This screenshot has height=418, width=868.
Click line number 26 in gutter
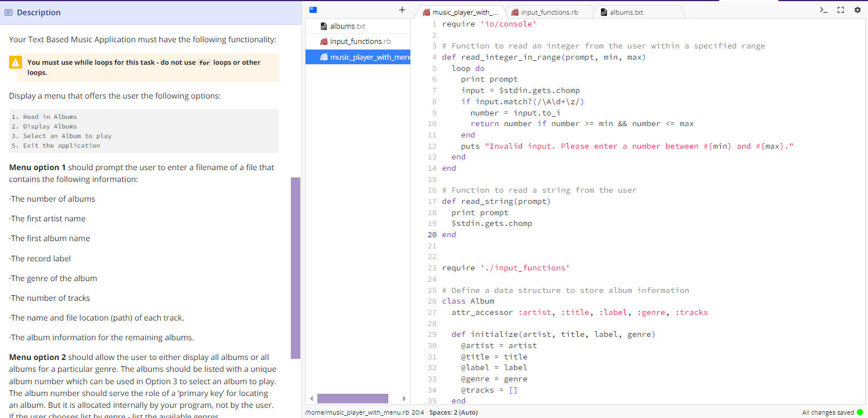coord(432,301)
